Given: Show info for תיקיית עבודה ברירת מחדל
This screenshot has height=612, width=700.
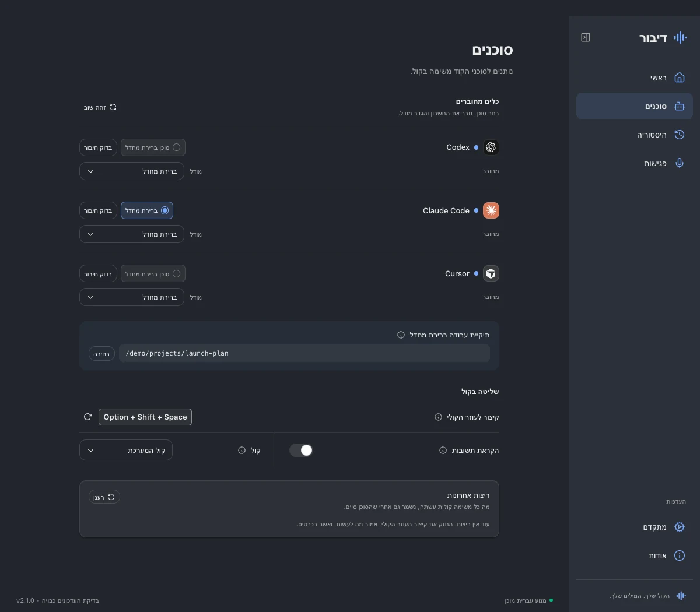Looking at the screenshot, I should [401, 335].
